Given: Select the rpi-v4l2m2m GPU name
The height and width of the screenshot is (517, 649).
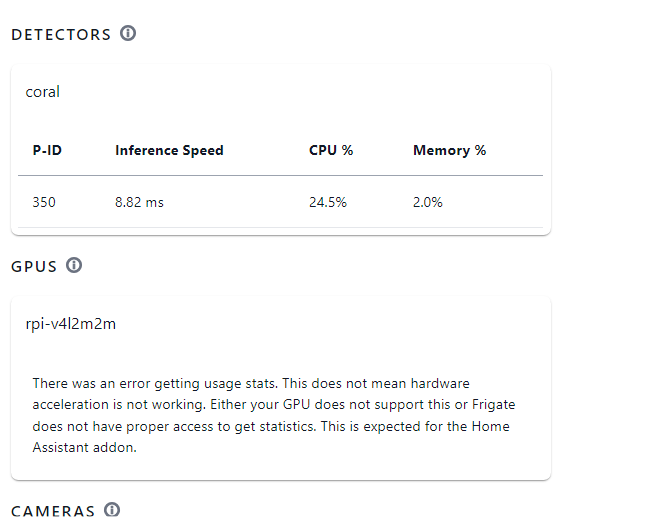Looking at the screenshot, I should (x=71, y=324).
